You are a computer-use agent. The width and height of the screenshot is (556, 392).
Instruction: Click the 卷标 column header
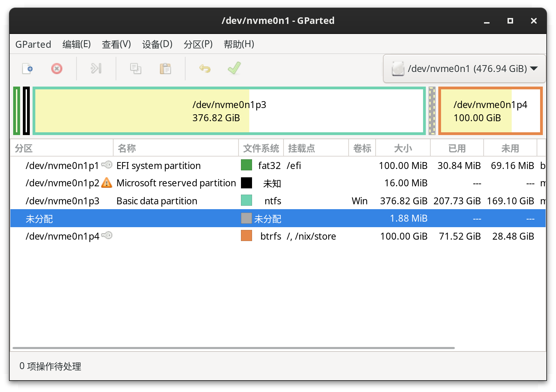click(362, 148)
